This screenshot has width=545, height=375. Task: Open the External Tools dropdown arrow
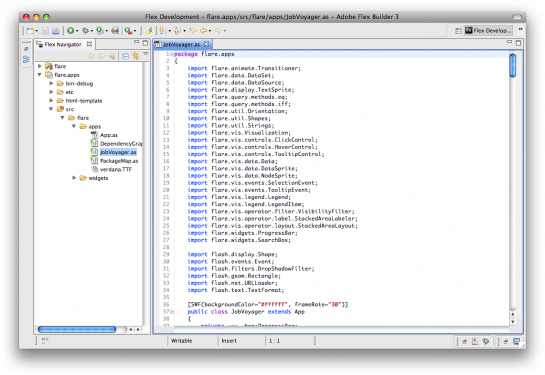(135, 31)
